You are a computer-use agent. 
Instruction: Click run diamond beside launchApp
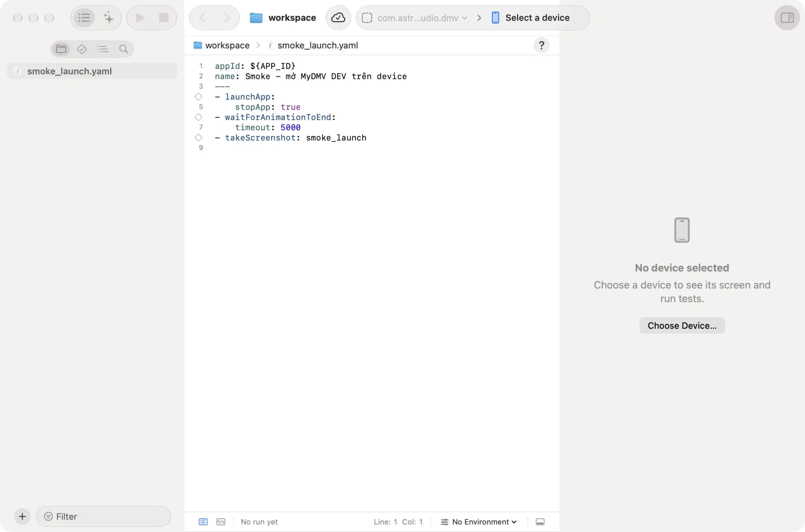tap(199, 97)
